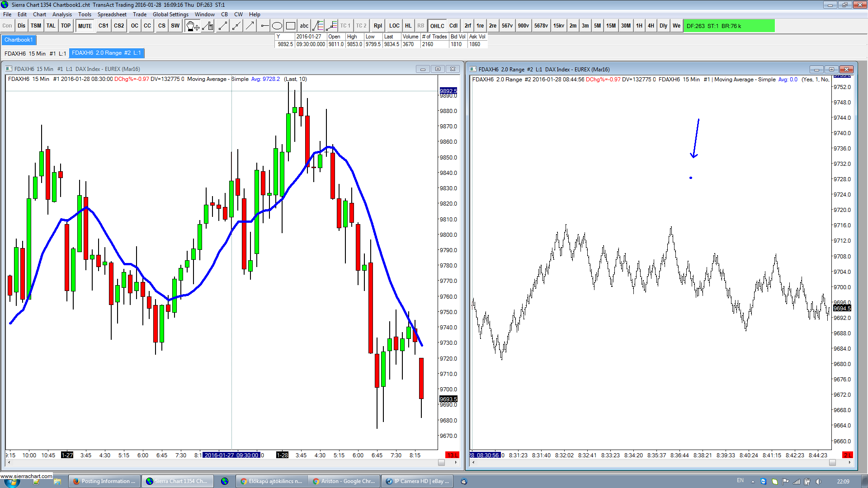Open Posting Information Firefox taskbar item
Image resolution: width=868 pixels, height=488 pixels.
[104, 481]
